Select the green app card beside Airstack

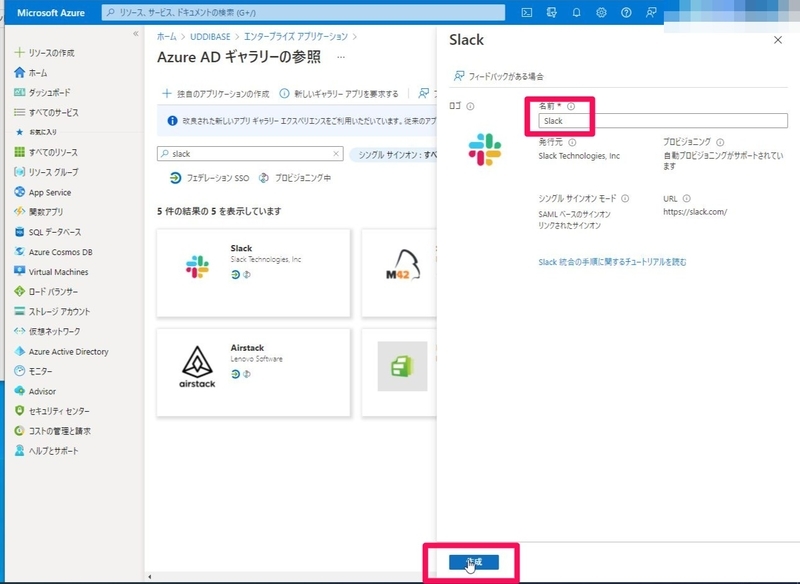coord(399,373)
